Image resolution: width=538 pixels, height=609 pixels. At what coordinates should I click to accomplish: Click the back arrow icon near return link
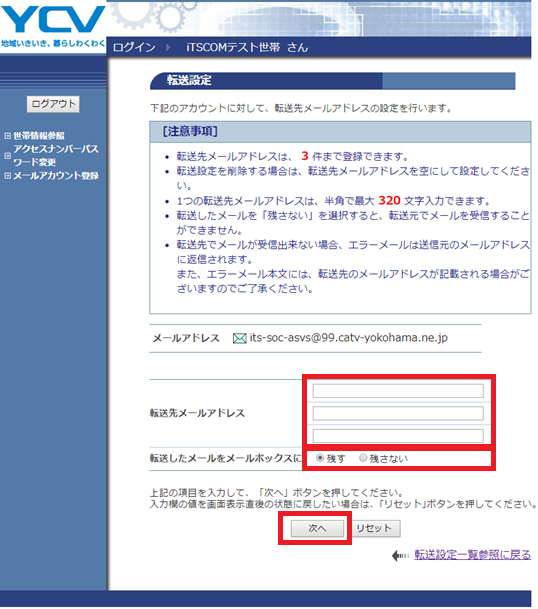click(400, 556)
